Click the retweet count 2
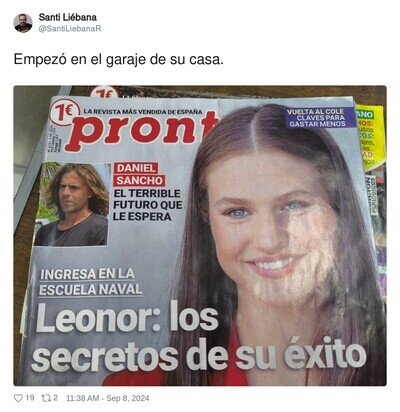 [56, 398]
